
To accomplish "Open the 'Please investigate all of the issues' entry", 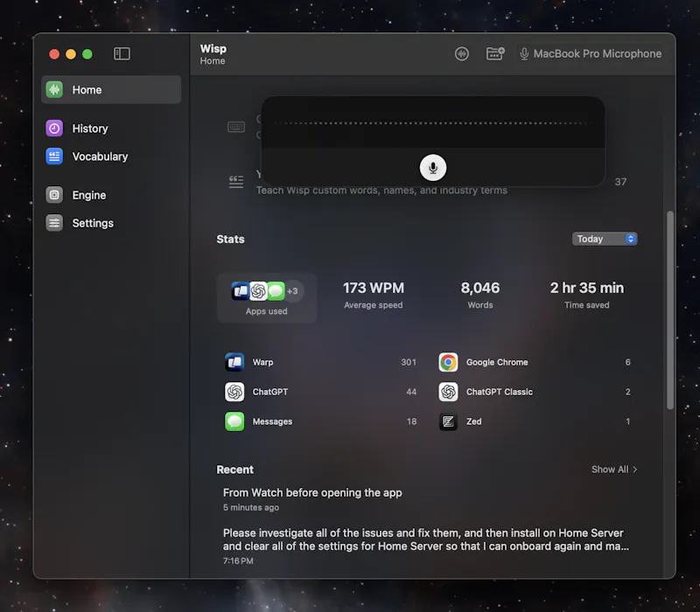I will 426,546.
